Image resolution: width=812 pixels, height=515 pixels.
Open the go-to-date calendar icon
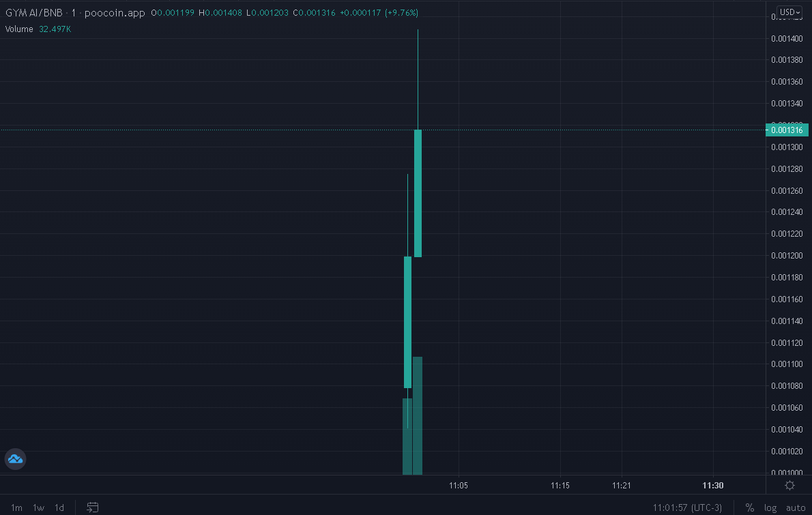pos(92,507)
